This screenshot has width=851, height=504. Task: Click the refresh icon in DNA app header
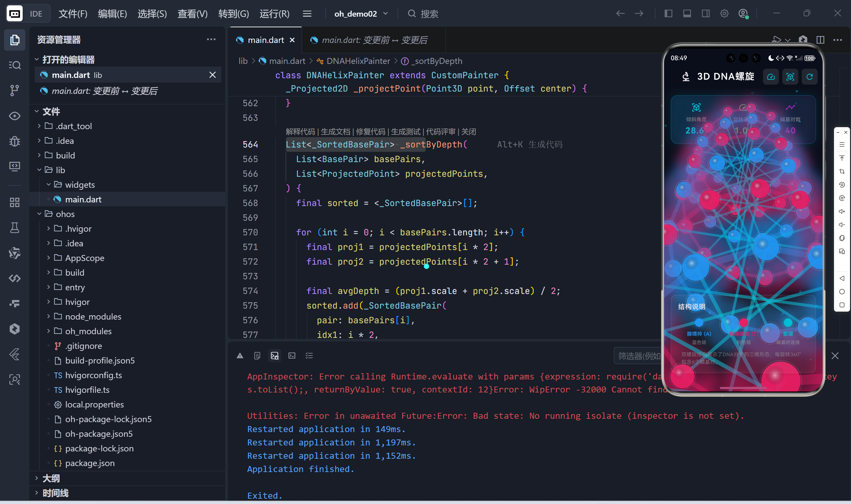809,77
